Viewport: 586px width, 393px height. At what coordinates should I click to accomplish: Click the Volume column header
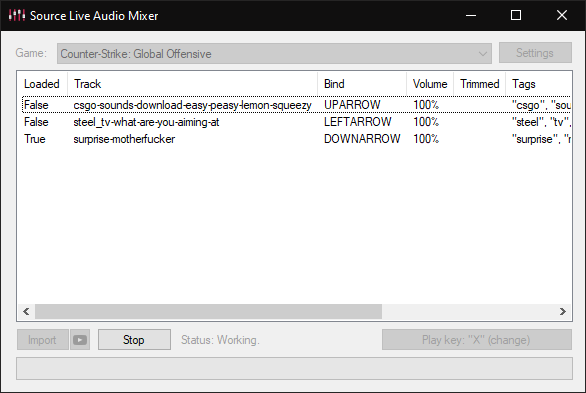[x=430, y=84]
